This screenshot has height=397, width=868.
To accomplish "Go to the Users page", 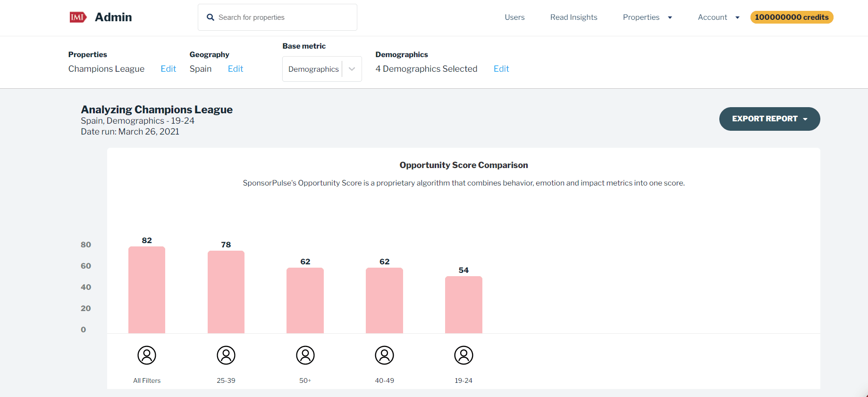I will (x=514, y=17).
